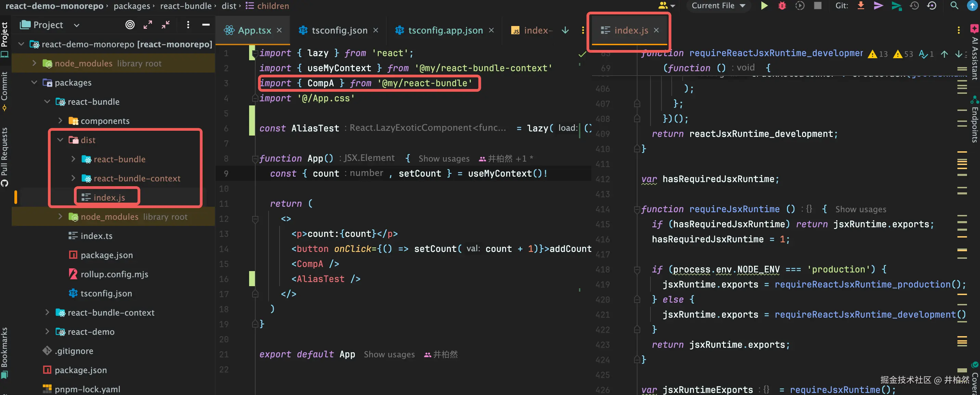The height and width of the screenshot is (395, 980).
Task: Click Collapse All icon in Project panel
Action: click(x=166, y=25)
